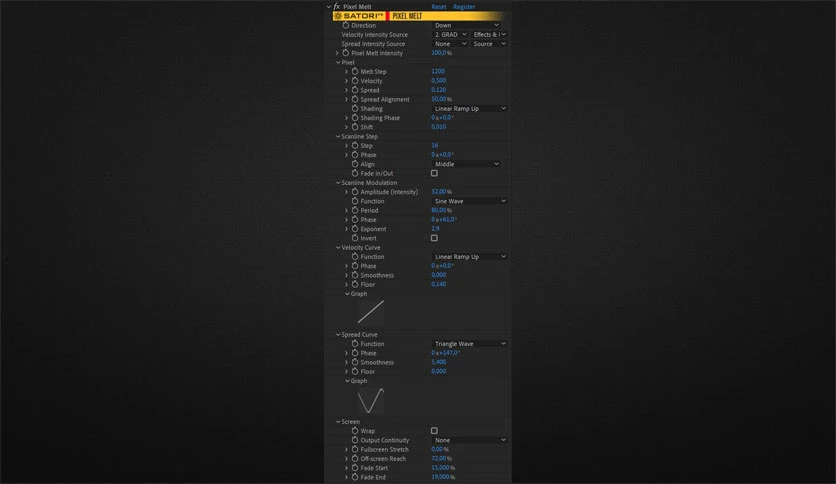The width and height of the screenshot is (836, 484).
Task: Click the Fullscreen Stretch stopwatch icon
Action: click(x=355, y=449)
